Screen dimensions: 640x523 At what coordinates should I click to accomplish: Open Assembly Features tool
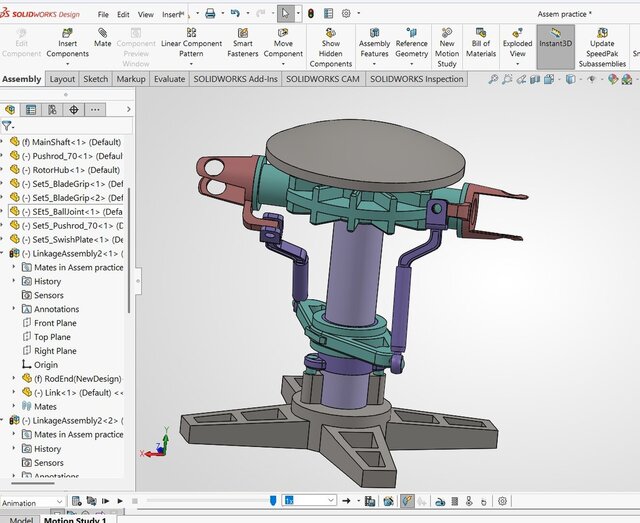374,43
